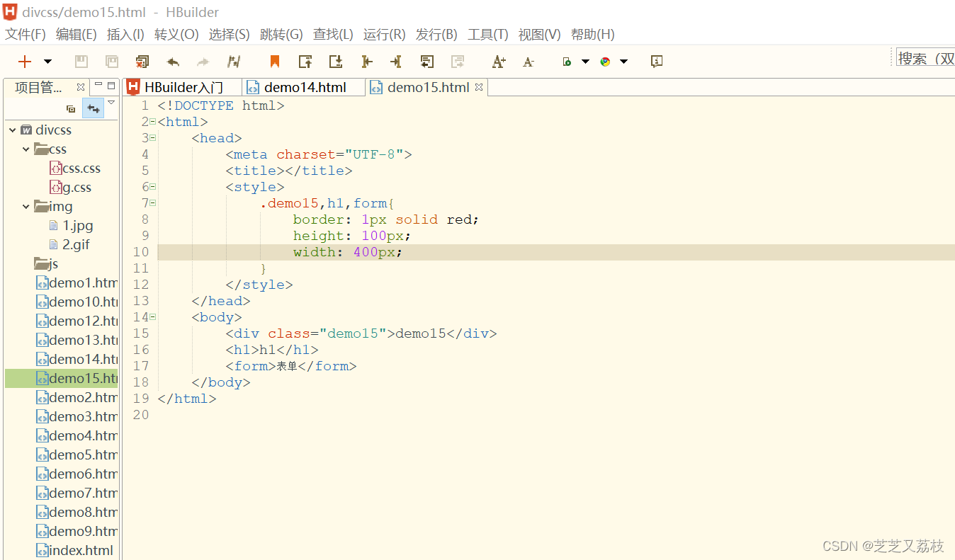Screen dimensions: 955x560
Task: Click the next annotation down-arrow icon
Action: (x=336, y=62)
